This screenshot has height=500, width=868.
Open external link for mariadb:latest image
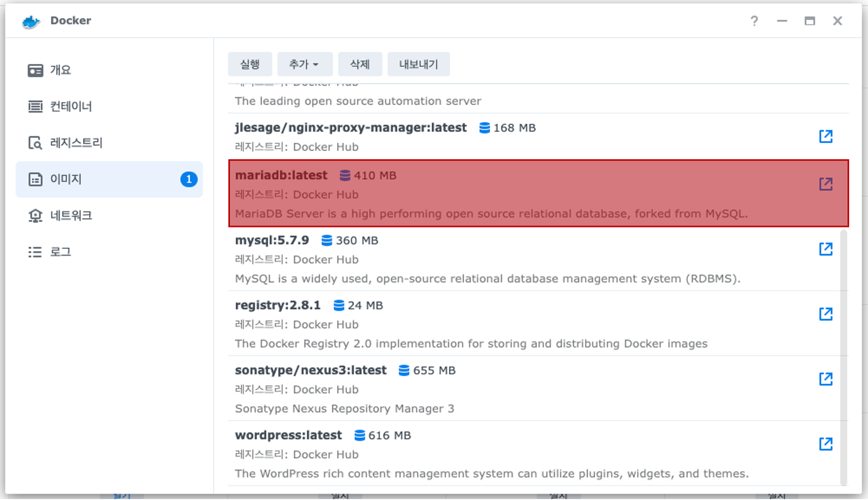(x=826, y=184)
